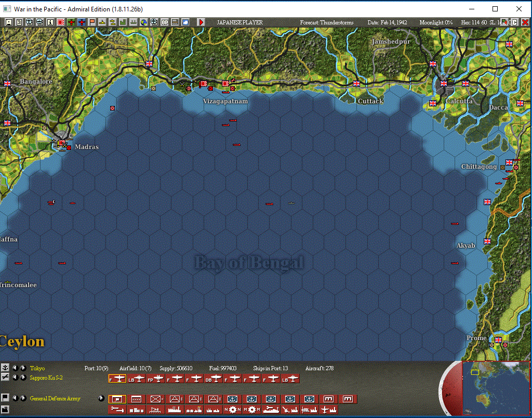Viewport: 532px width, 418px height.
Task: Click the rising sun flag toolbar icon
Action: [x=61, y=22]
